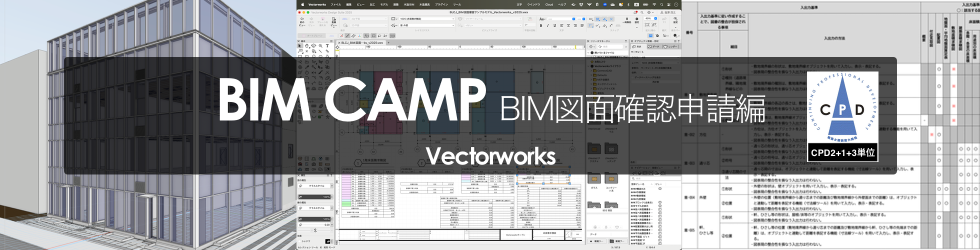Click Fit to Page Area icon

(x=647, y=25)
